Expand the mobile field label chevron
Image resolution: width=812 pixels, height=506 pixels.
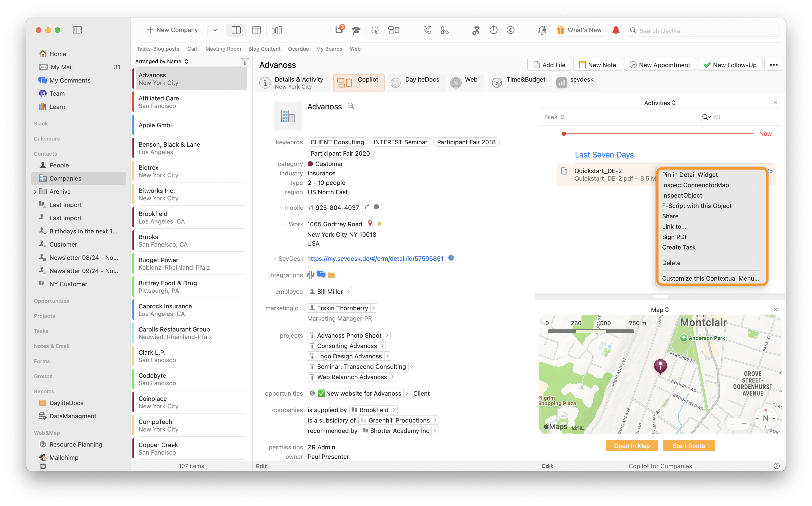281,208
